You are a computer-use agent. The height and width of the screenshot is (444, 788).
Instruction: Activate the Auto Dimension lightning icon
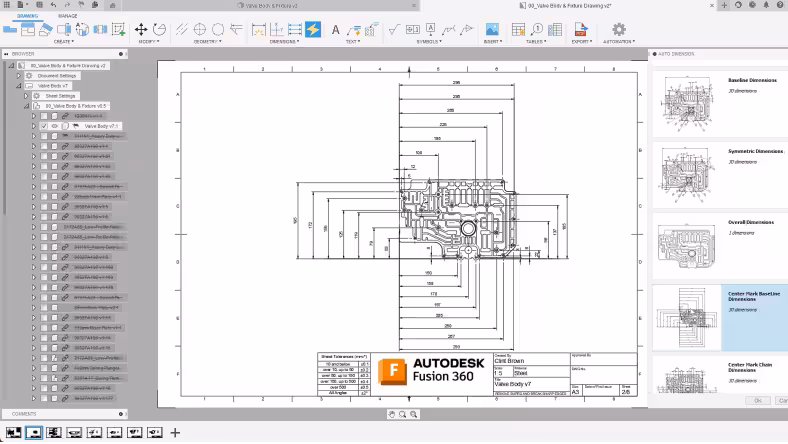click(x=313, y=29)
